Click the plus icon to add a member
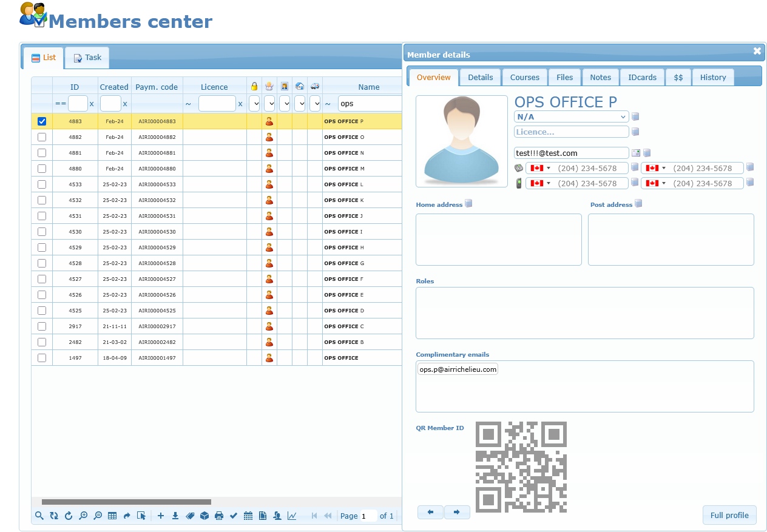This screenshot has height=532, width=767. click(161, 516)
